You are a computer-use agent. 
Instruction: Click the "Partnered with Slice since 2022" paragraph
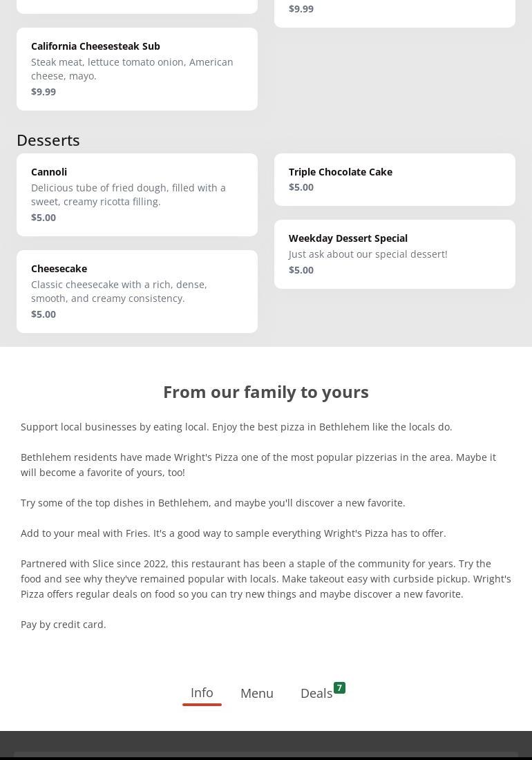point(266,579)
